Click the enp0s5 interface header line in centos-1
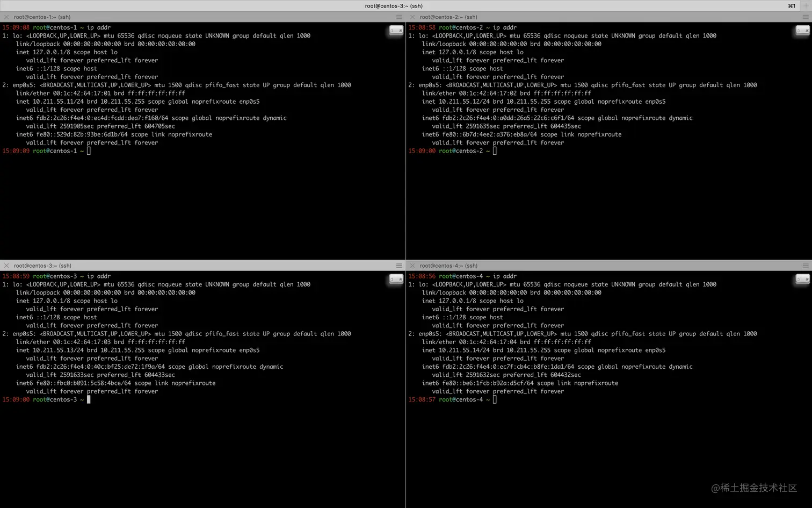The image size is (812, 508). pos(177,85)
